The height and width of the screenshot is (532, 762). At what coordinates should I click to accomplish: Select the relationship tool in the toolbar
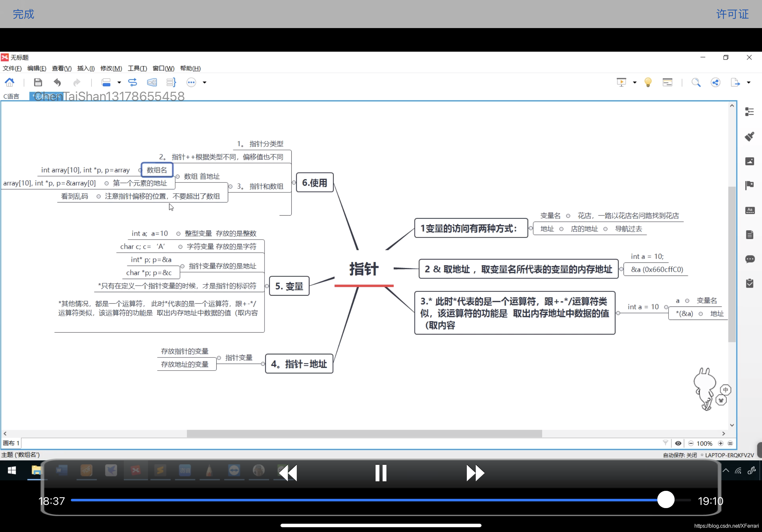(133, 82)
